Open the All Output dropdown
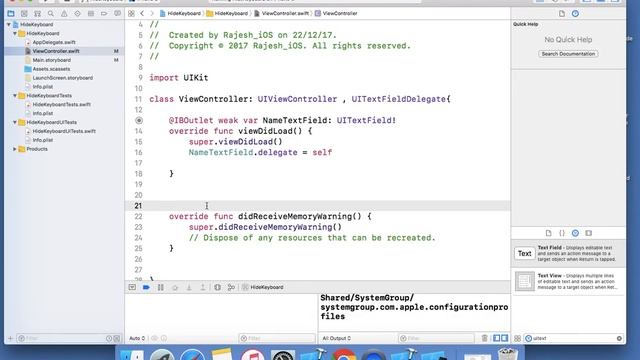 [x=337, y=338]
